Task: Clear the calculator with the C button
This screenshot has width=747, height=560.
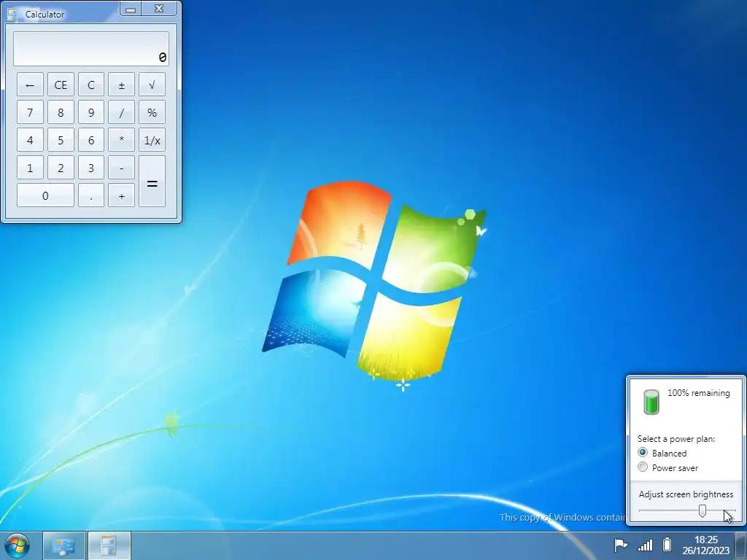Action: pos(91,85)
